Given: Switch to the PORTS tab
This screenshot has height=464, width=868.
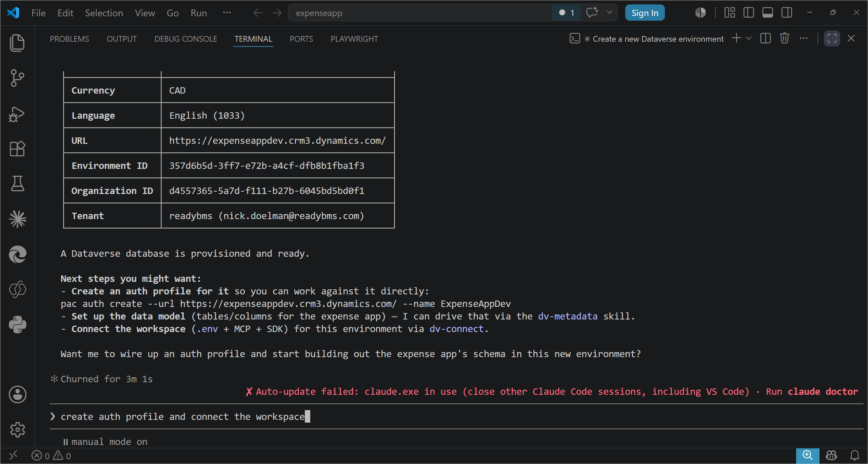Looking at the screenshot, I should [301, 39].
